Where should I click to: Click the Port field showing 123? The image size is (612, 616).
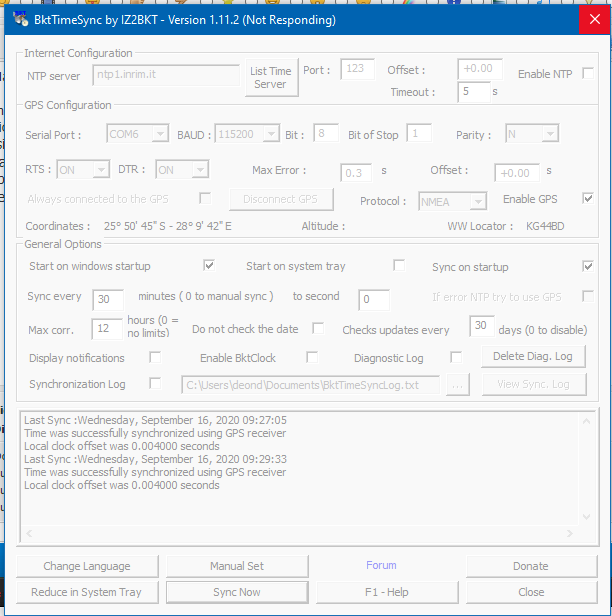[x=357, y=69]
